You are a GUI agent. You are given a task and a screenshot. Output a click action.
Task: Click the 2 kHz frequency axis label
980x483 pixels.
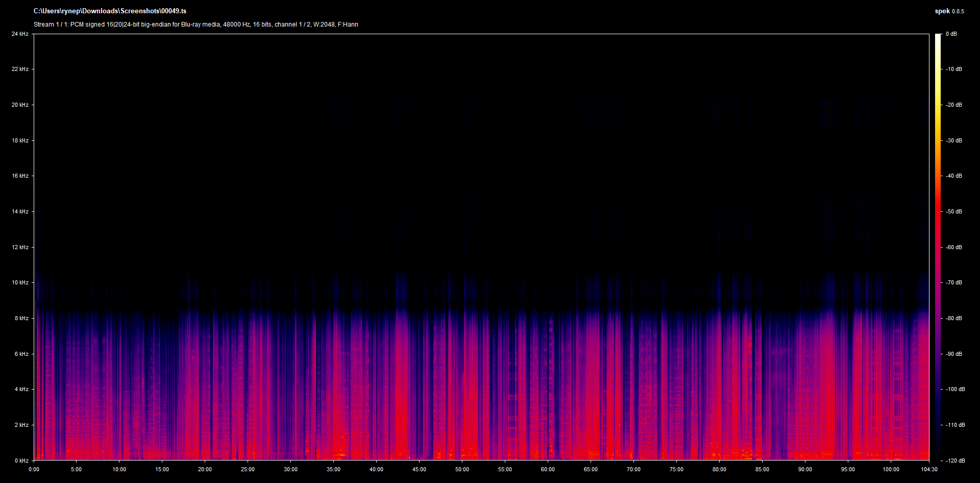(21, 425)
